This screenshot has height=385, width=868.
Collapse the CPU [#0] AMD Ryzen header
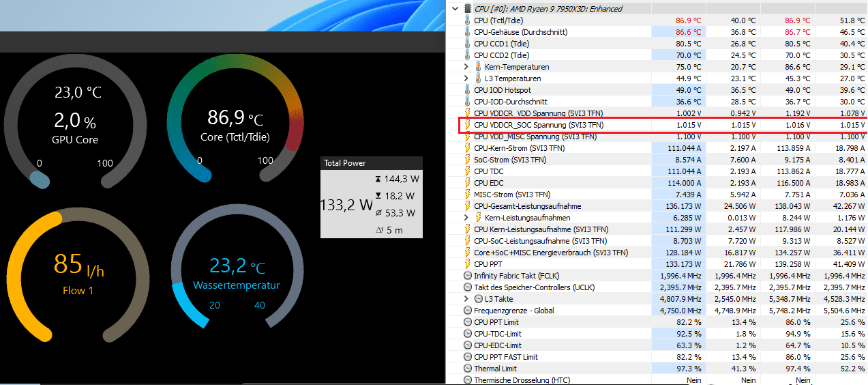click(x=456, y=9)
